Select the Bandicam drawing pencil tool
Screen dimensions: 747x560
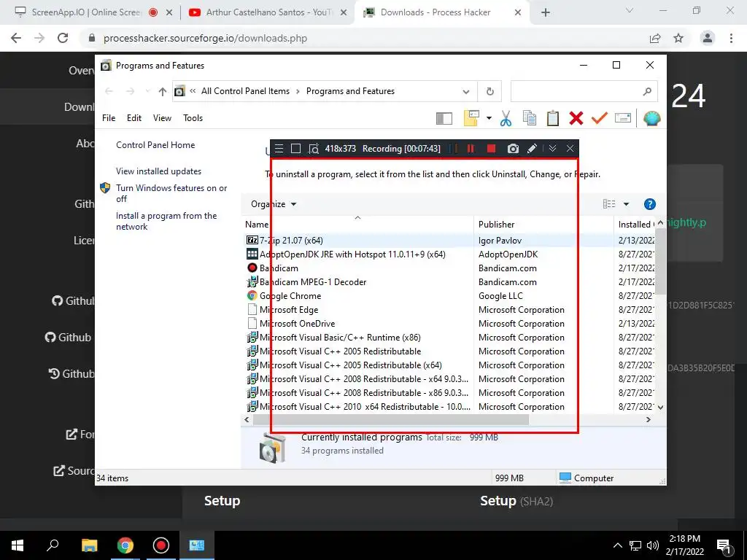coord(532,149)
